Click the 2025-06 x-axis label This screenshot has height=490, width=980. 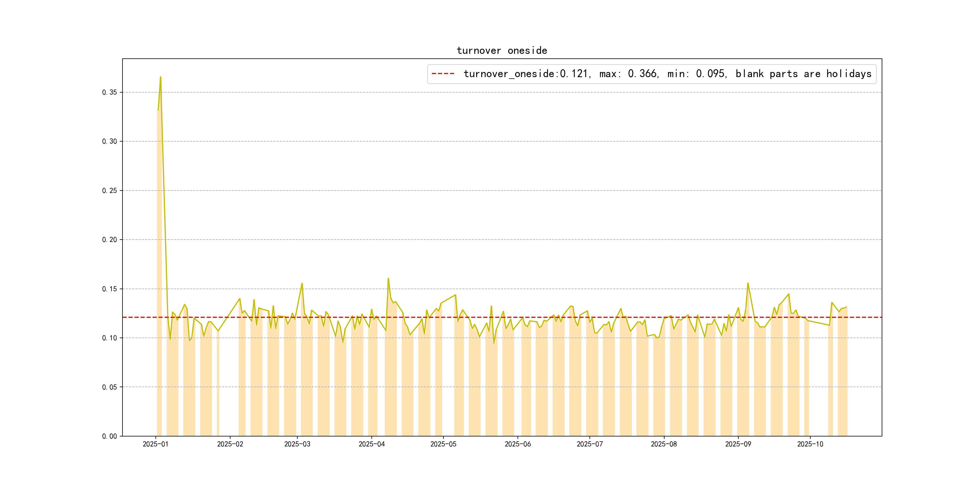[518, 444]
